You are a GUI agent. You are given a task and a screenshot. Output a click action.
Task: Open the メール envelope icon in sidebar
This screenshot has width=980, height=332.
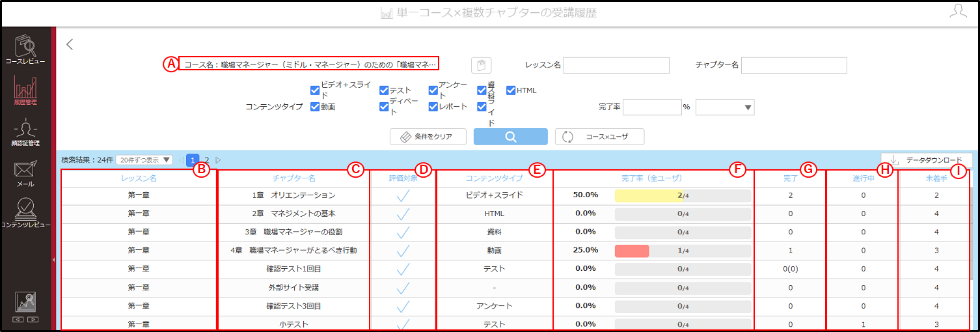[25, 169]
